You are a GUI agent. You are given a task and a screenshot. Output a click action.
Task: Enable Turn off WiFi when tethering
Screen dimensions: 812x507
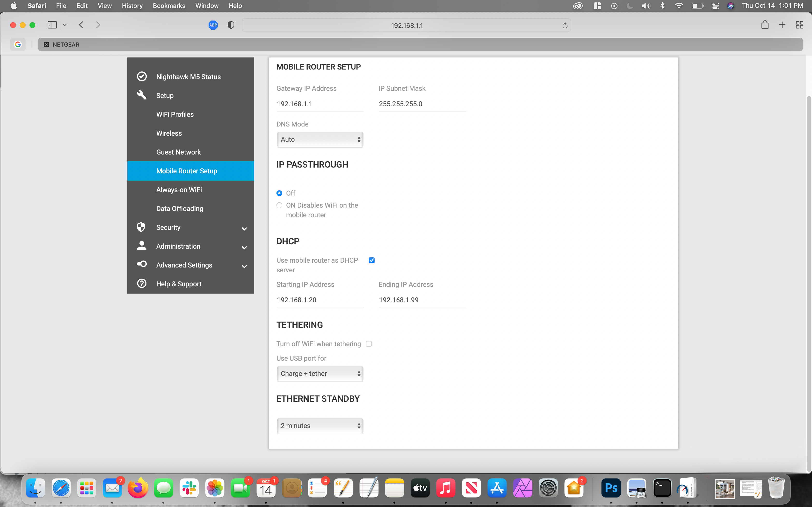tap(369, 344)
